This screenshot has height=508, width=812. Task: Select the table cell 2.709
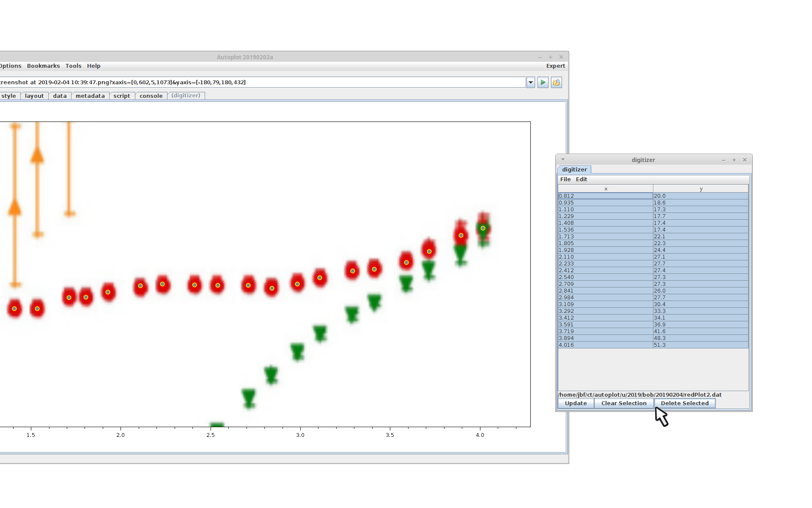(606, 284)
